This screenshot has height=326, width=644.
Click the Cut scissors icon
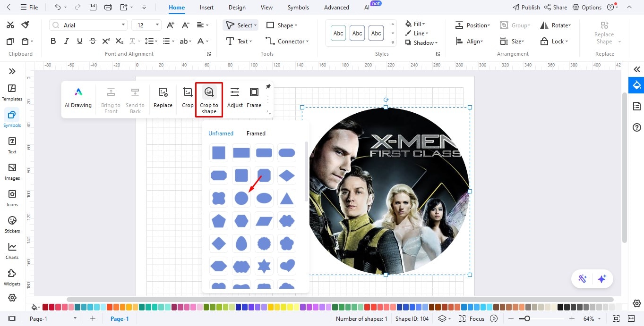10,25
